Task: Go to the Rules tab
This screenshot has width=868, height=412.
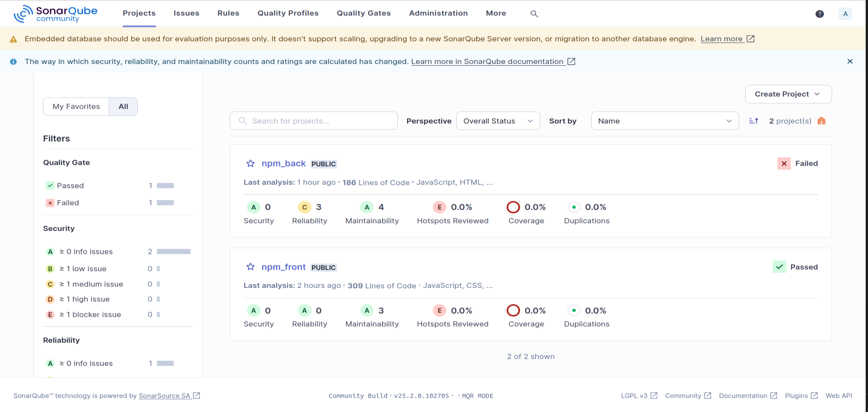Action: coord(228,14)
